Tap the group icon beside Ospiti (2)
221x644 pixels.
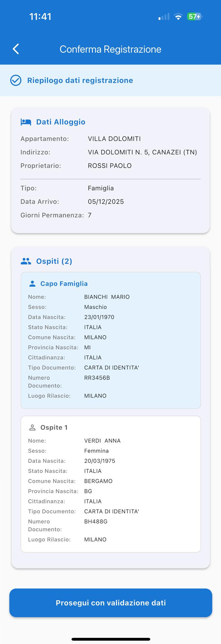(x=25, y=260)
